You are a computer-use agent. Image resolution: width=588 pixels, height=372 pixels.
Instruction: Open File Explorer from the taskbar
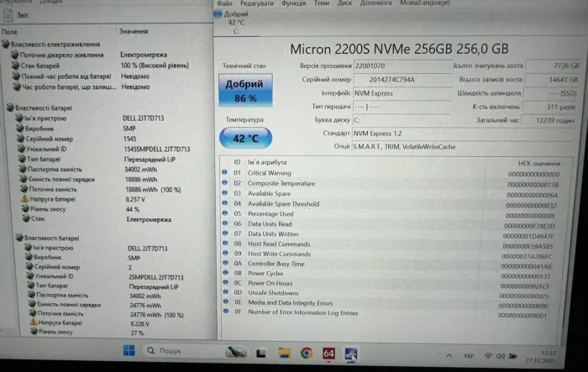(x=284, y=353)
